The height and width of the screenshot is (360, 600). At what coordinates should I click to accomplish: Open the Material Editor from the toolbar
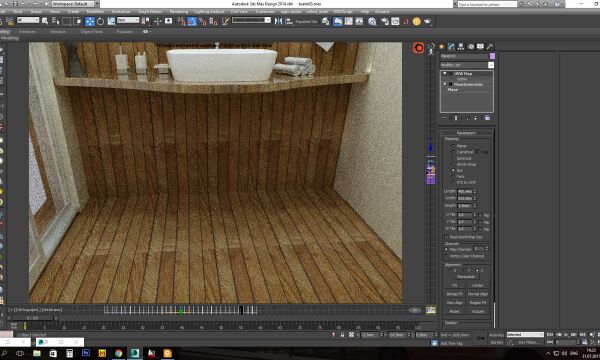click(x=372, y=21)
